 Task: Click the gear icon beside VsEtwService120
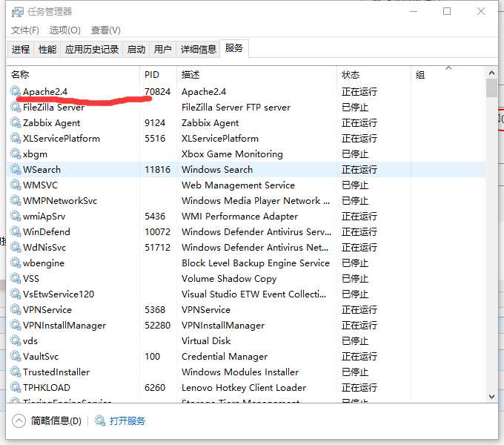click(x=16, y=294)
